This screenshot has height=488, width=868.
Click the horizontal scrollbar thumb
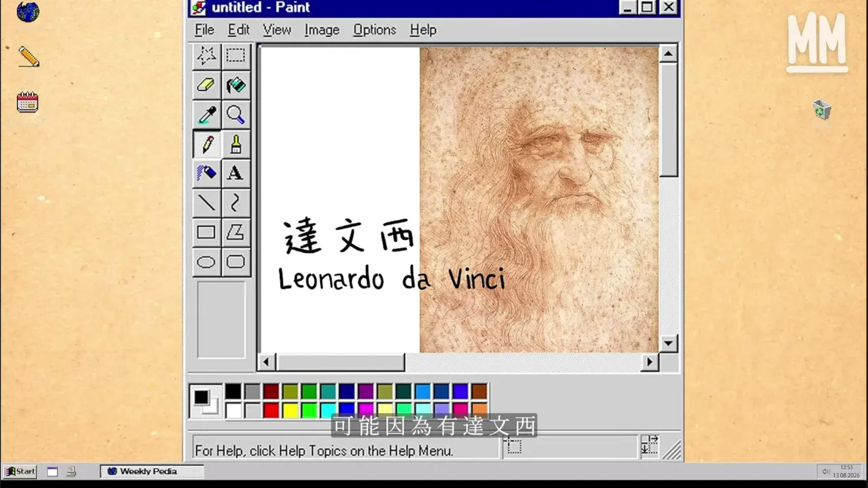pos(340,362)
